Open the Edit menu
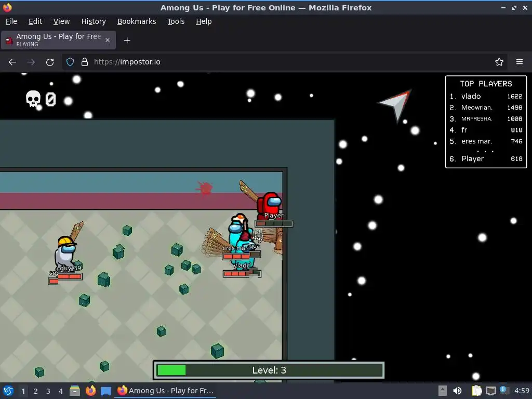The height and width of the screenshot is (399, 532). tap(35, 21)
